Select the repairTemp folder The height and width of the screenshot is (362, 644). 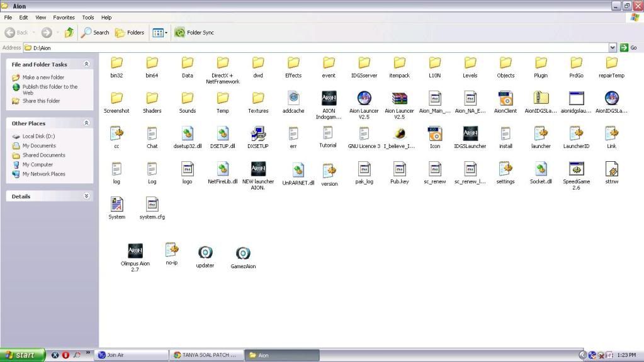point(611,63)
